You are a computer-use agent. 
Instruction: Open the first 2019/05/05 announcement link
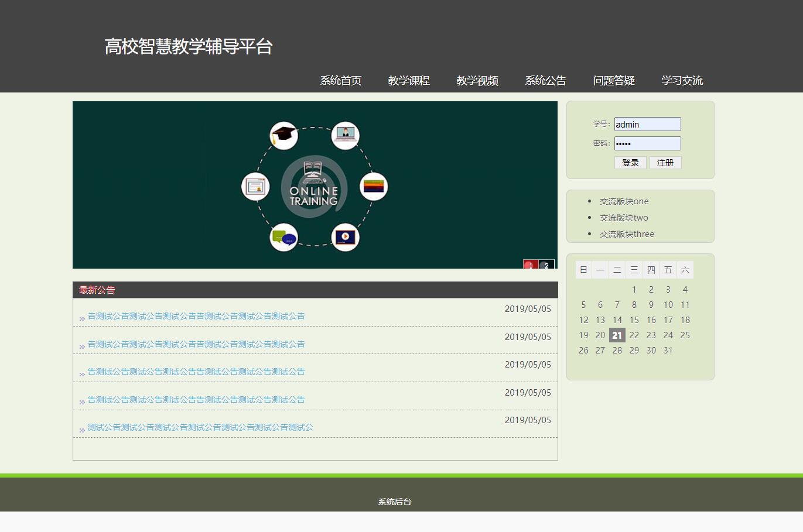click(x=196, y=315)
